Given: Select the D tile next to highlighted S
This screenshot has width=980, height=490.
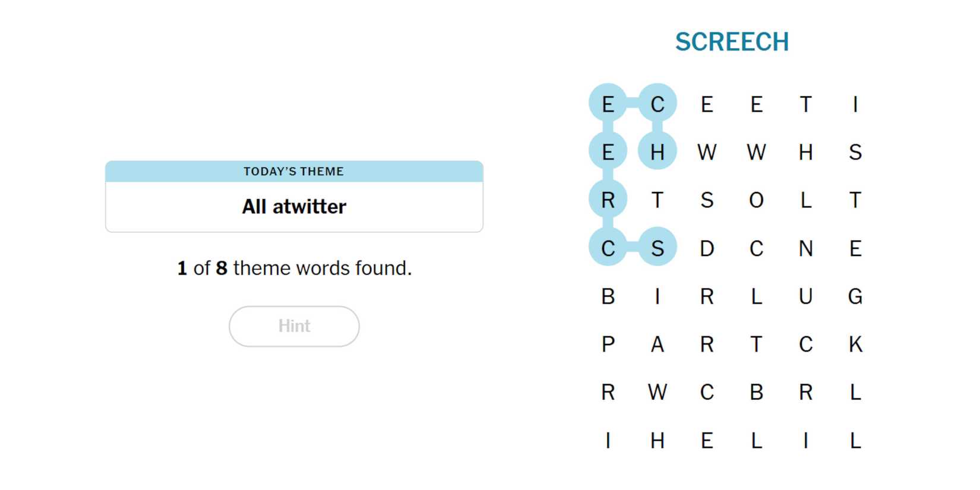Looking at the screenshot, I should [707, 248].
